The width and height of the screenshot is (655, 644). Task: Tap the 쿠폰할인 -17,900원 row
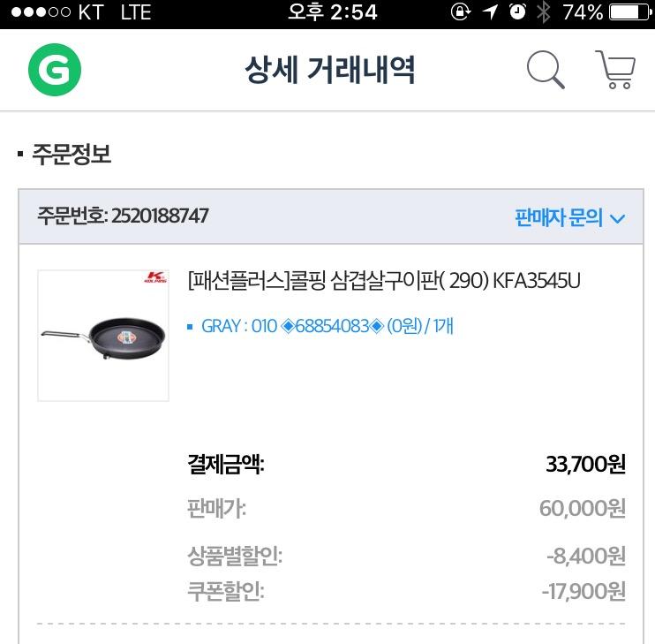click(406, 591)
